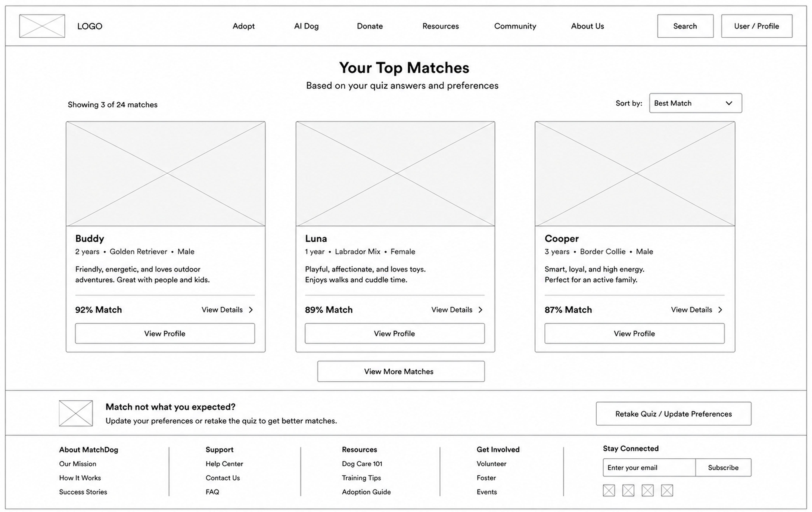Open Buddy's photo placeholder
The image size is (812, 512).
(x=166, y=174)
